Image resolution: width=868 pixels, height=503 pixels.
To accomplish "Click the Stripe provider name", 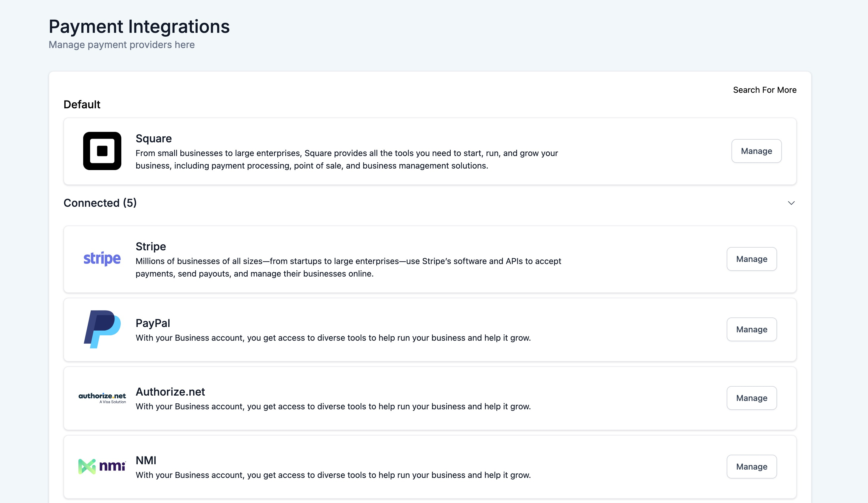I will [x=151, y=246].
